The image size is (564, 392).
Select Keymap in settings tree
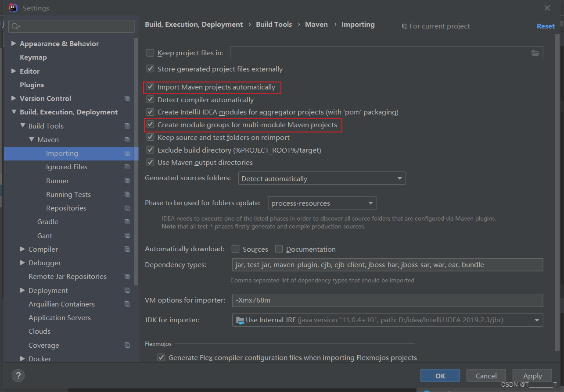(33, 57)
